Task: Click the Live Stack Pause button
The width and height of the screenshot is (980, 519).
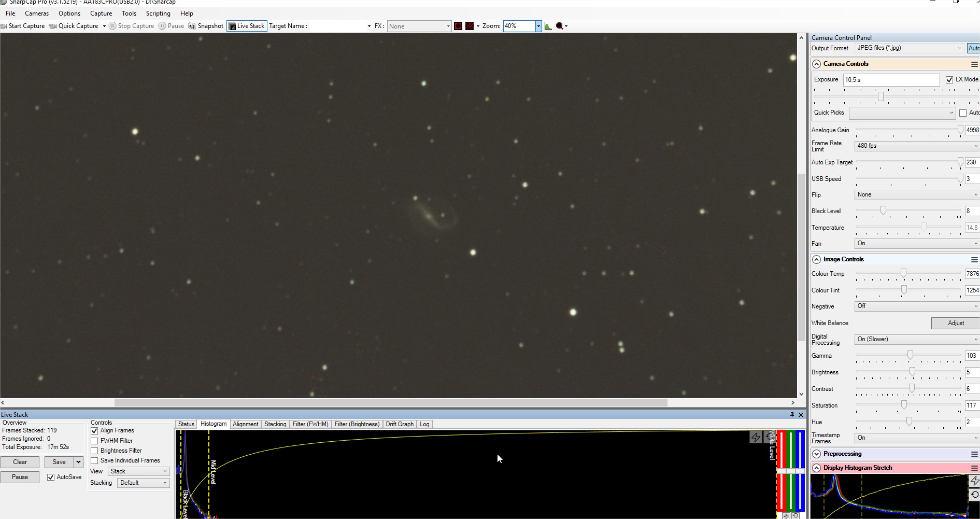Action: pyautogui.click(x=20, y=477)
